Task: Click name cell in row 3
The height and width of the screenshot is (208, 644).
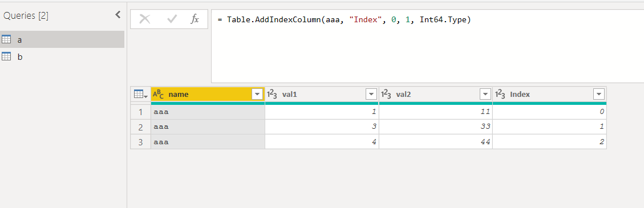Action: 208,142
